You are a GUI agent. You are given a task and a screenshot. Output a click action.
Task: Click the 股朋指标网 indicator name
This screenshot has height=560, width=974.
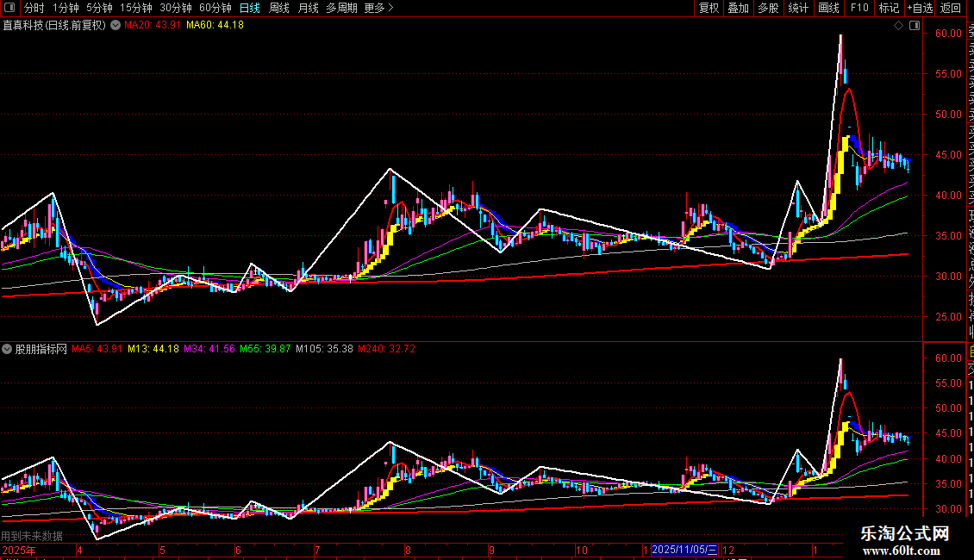click(x=41, y=349)
